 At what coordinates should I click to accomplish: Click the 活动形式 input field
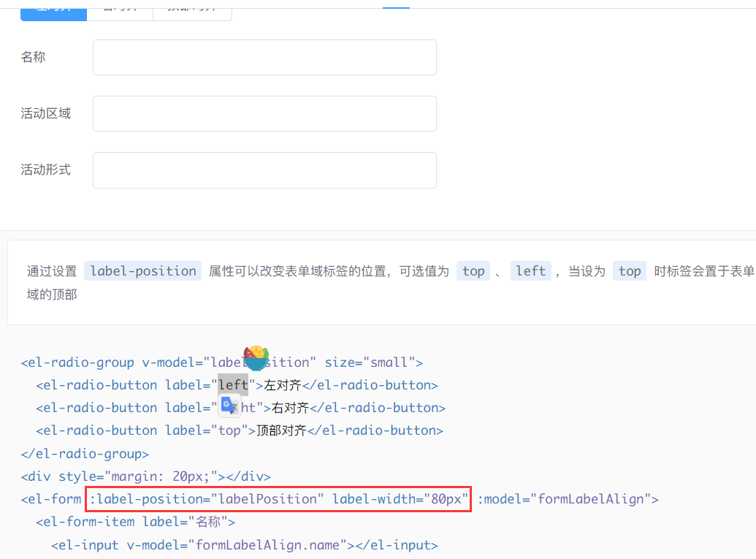click(264, 170)
